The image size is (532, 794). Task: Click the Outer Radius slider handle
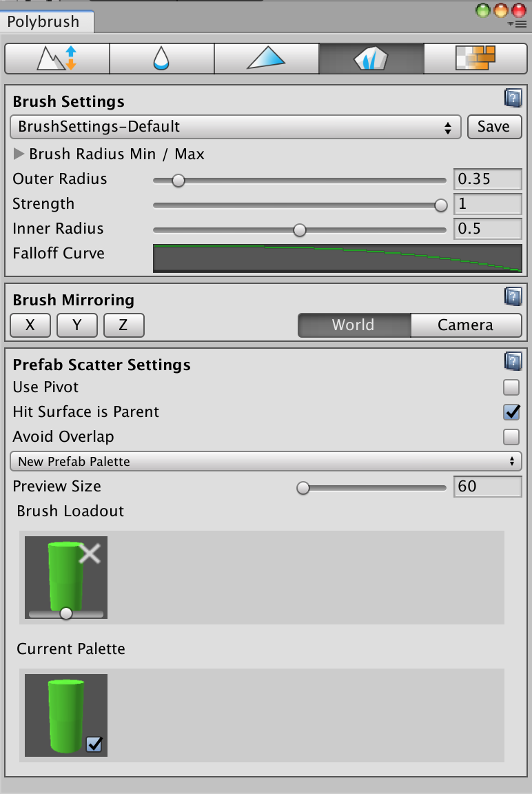pos(178,181)
